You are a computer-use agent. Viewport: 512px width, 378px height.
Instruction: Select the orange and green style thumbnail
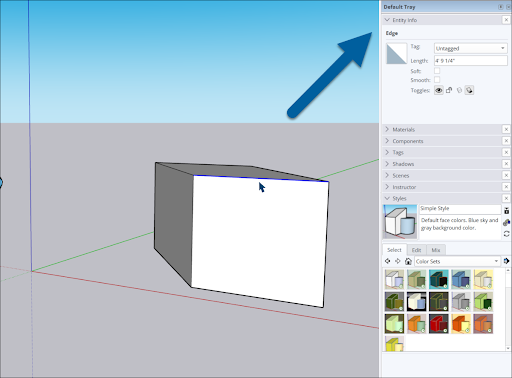point(416,324)
